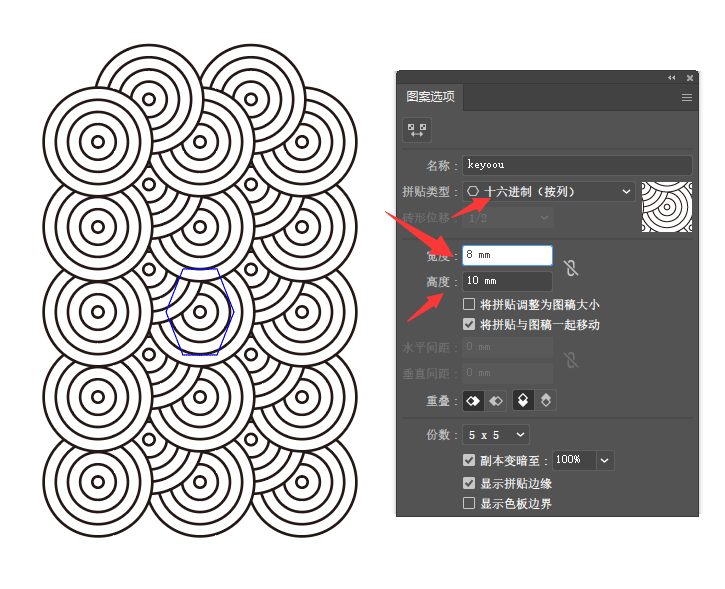
Task: Click the width-height proportion link icon
Action: 570,268
